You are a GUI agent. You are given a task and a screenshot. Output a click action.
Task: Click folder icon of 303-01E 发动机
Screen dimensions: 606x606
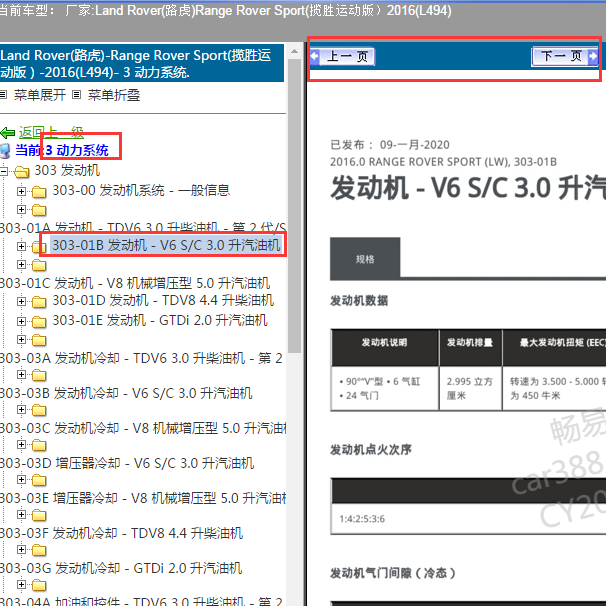(x=39, y=322)
